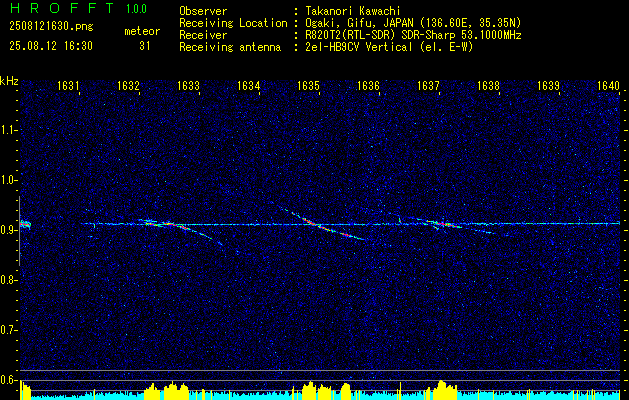Click antenna text 2el-HB9CV Vertical
The height and width of the screenshot is (400, 629).
[359, 47]
